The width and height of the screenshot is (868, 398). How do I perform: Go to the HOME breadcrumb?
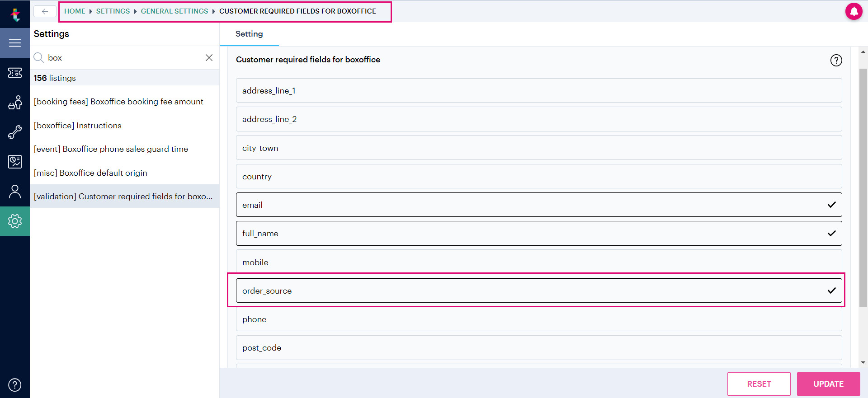coord(75,11)
